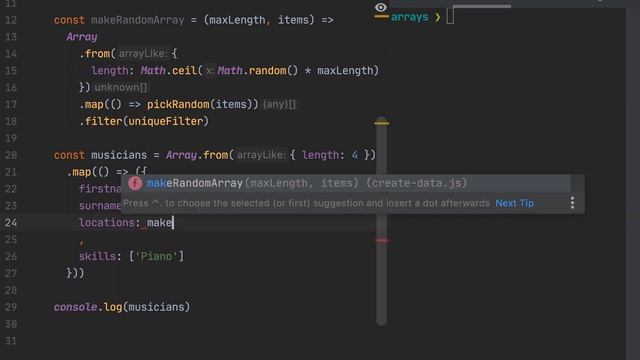Click the unknown[] type hint on line 16

pos(120,87)
